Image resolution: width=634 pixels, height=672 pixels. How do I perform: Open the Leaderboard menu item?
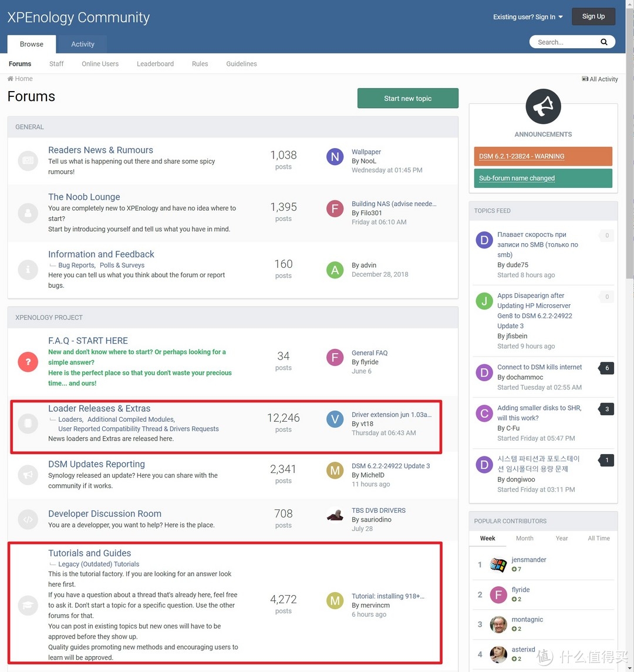point(155,64)
